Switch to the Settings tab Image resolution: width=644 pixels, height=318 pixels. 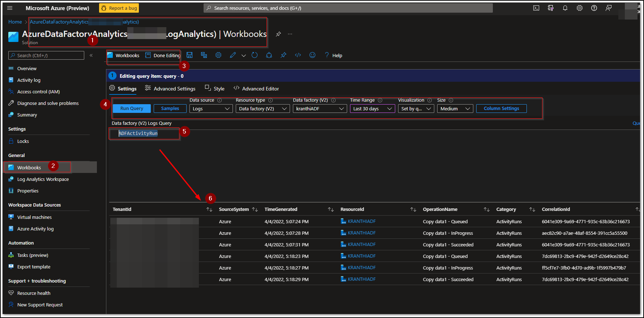123,89
